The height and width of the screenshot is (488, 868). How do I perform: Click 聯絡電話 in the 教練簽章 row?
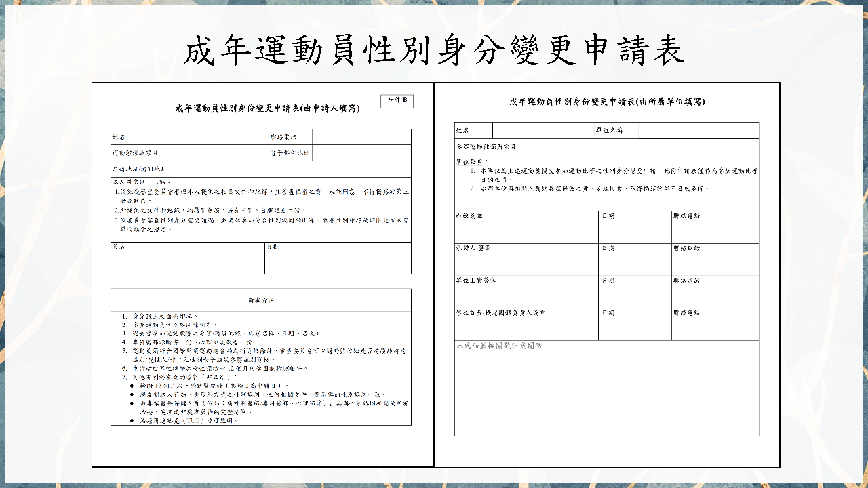tap(687, 216)
